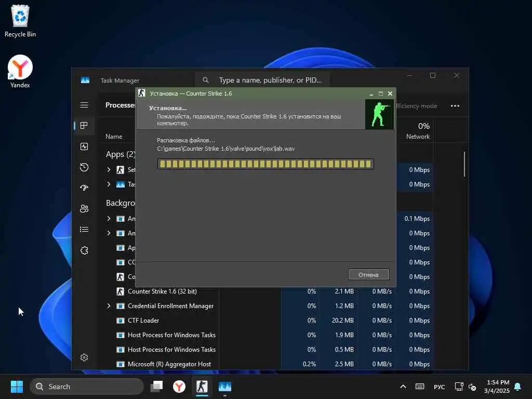Click the green soldier image in installer
The width and height of the screenshot is (532, 399).
pyautogui.click(x=379, y=114)
